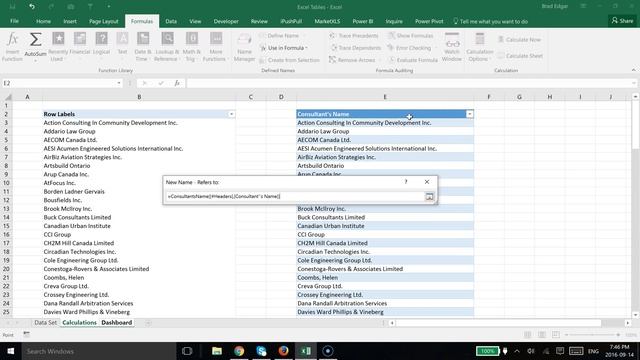Click Calculate Sheet
Image resolution: width=640 pixels, height=360 pixels.
click(x=520, y=56)
